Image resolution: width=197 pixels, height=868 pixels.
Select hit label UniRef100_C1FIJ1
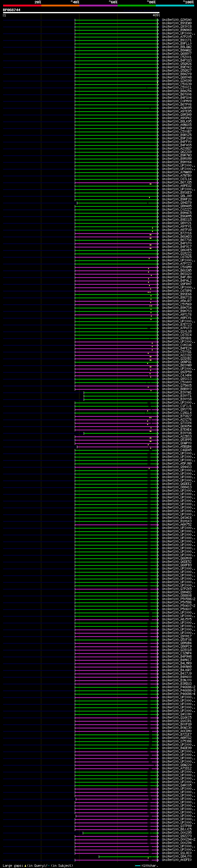coord(176,406)
